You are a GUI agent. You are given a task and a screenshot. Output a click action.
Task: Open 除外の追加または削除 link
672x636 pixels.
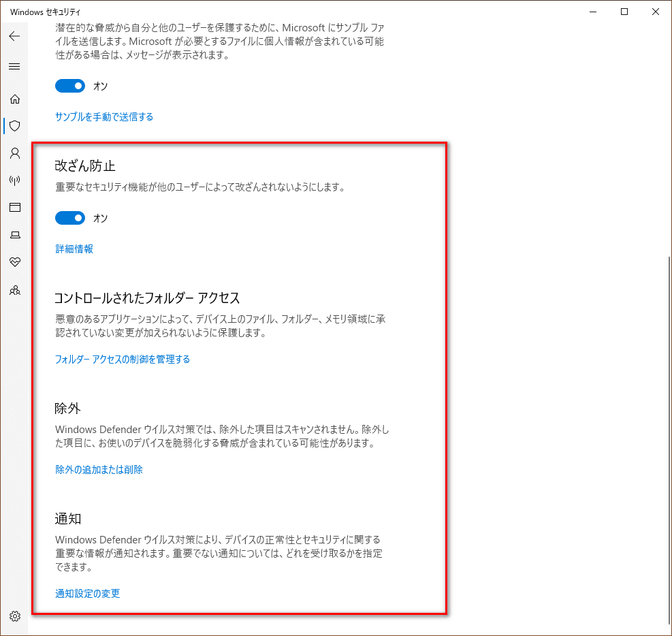pos(99,470)
